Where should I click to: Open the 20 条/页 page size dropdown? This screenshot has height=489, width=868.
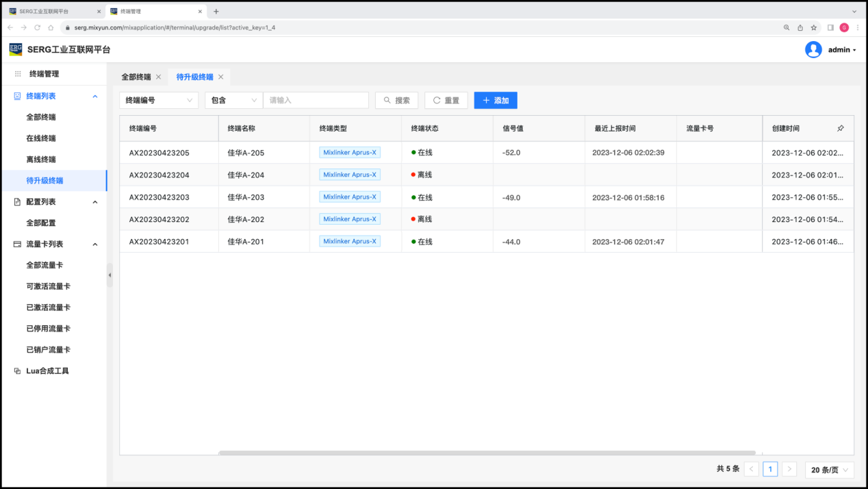830,469
